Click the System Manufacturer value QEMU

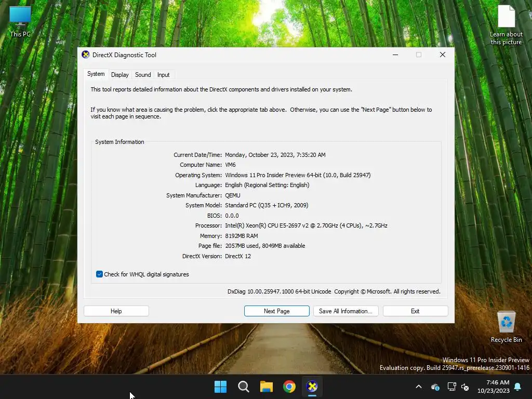pyautogui.click(x=232, y=195)
